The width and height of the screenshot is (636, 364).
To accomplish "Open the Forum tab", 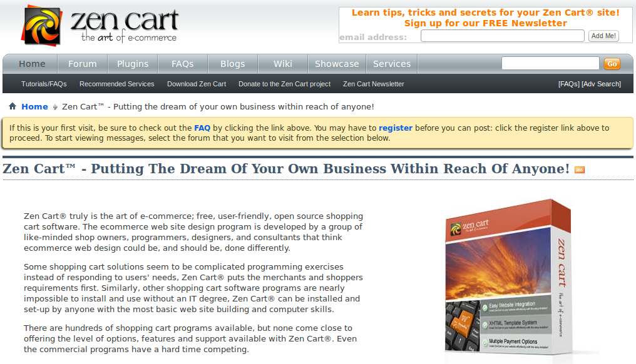I will point(83,64).
